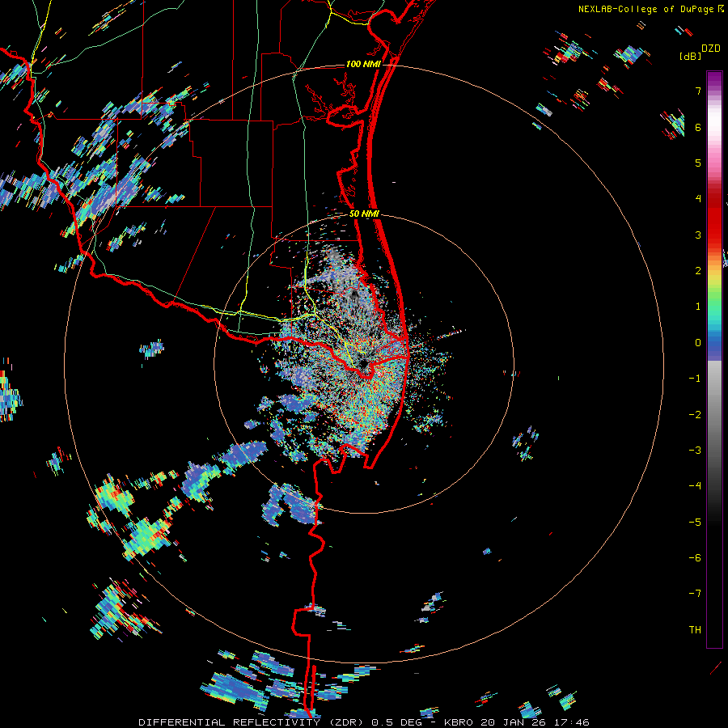Click the TH label on the color scale
728x728 pixels.
[695, 630]
